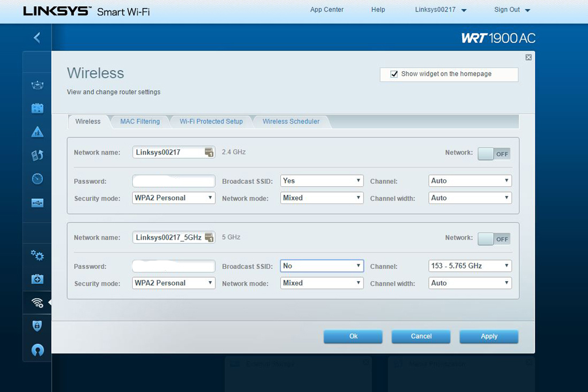Image resolution: width=588 pixels, height=392 pixels.
Task: Toggle Show widget on the homepage checkbox
Action: tap(394, 74)
